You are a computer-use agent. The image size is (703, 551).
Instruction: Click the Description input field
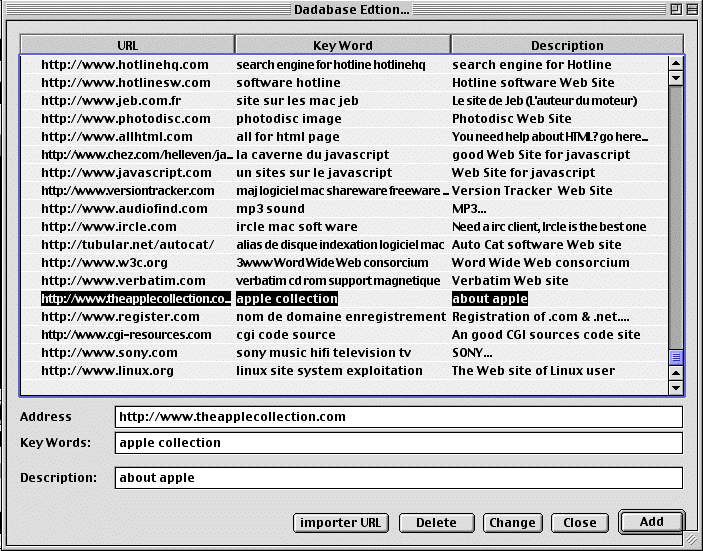(x=399, y=478)
